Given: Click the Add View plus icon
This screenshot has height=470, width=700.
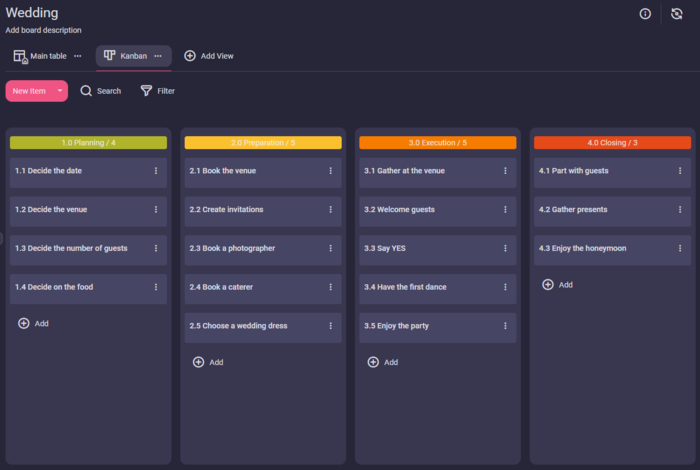Looking at the screenshot, I should click(190, 56).
